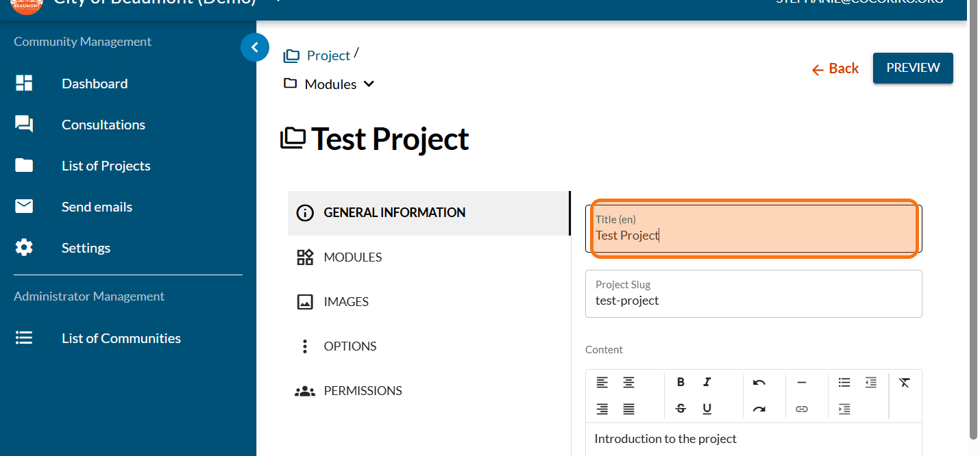
Task: Click the Preview button
Action: [913, 68]
